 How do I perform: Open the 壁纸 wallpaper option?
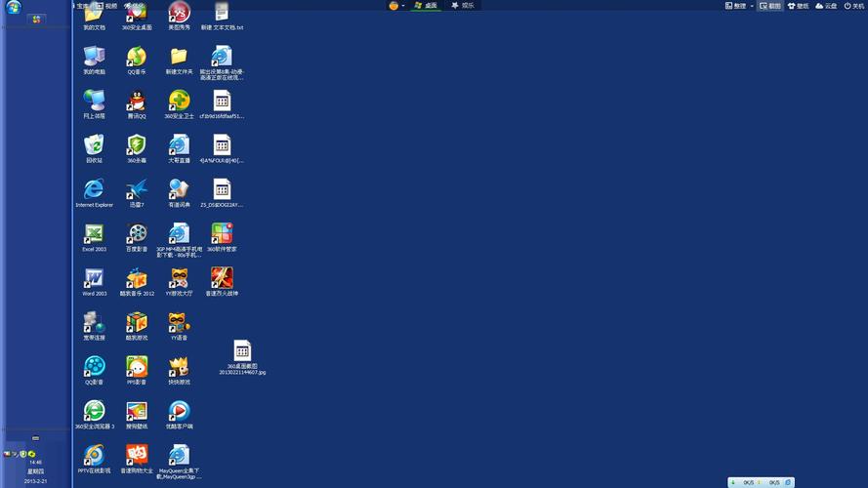pos(798,6)
